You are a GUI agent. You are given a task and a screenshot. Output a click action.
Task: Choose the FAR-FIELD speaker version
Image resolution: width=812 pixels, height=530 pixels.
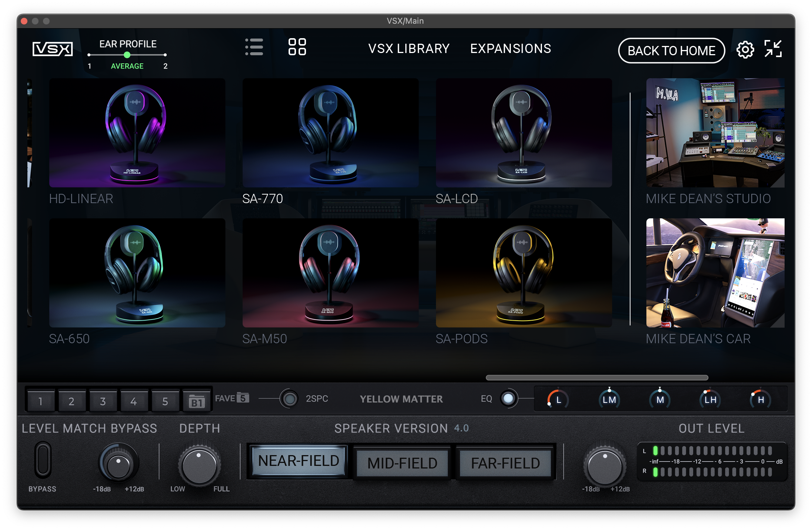coord(505,463)
